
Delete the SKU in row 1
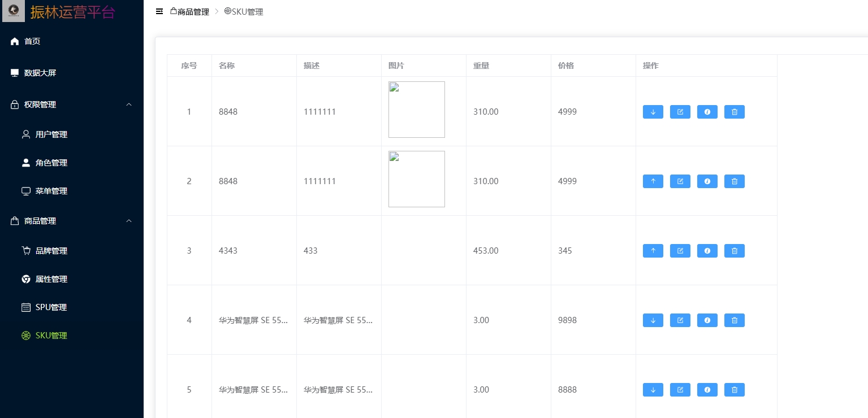734,112
